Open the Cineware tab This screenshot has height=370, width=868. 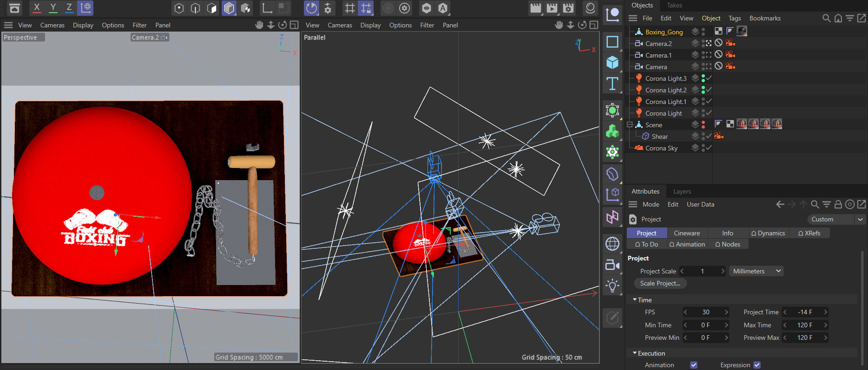(687, 233)
